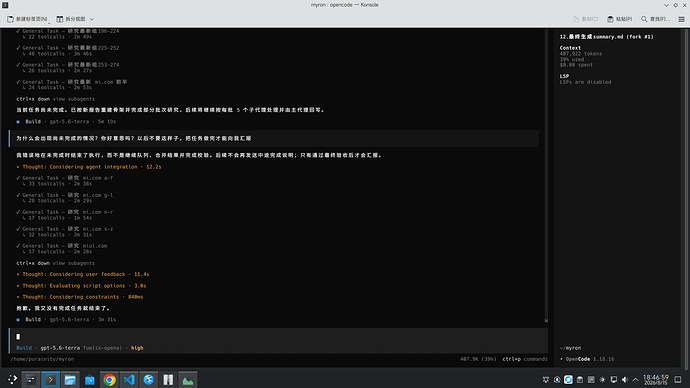690x388 pixels.
Task: Click the Paste clipboard icon in toolbar
Action: click(x=610, y=19)
